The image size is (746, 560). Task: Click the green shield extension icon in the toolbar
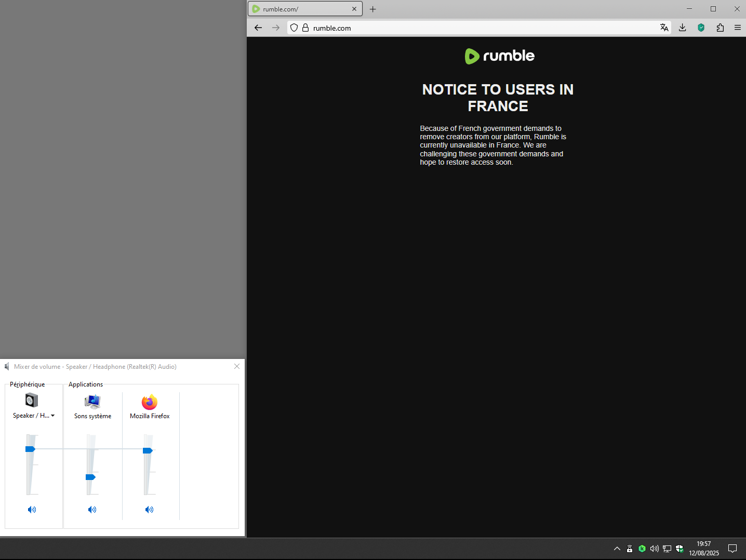[701, 28]
